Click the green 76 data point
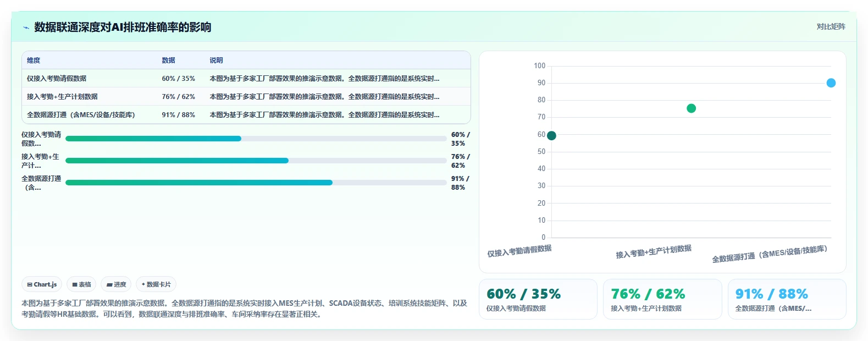 (691, 108)
